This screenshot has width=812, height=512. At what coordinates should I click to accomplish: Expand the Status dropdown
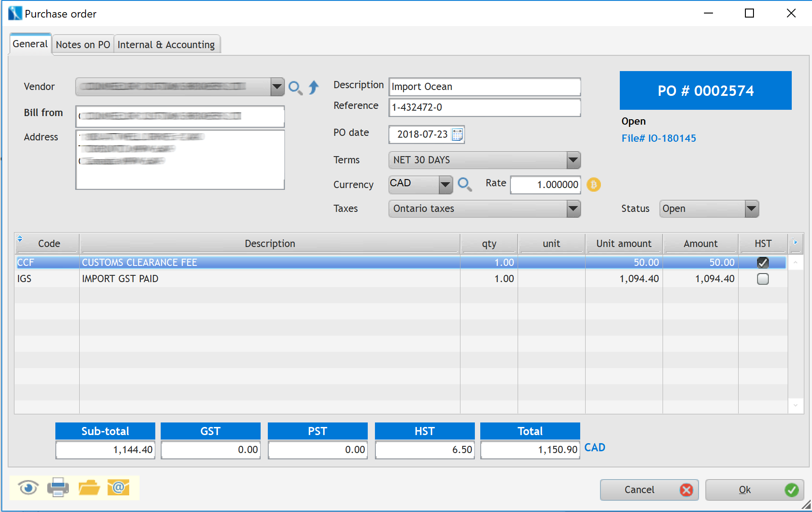[751, 209]
